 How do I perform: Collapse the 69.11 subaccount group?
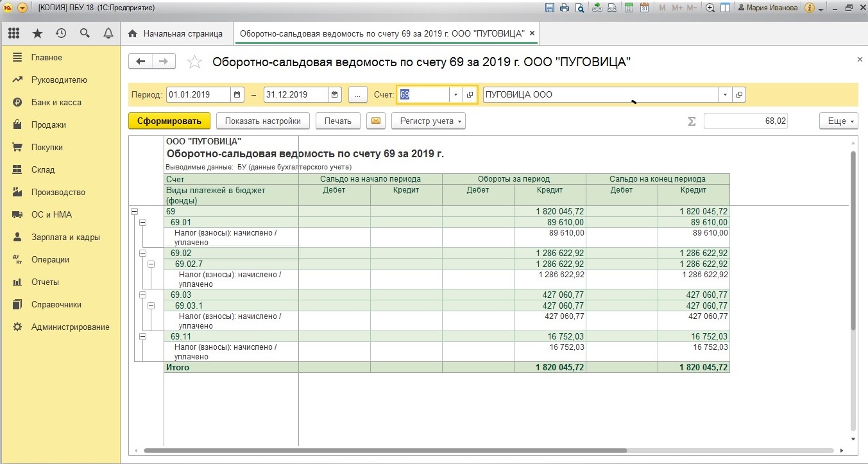142,336
